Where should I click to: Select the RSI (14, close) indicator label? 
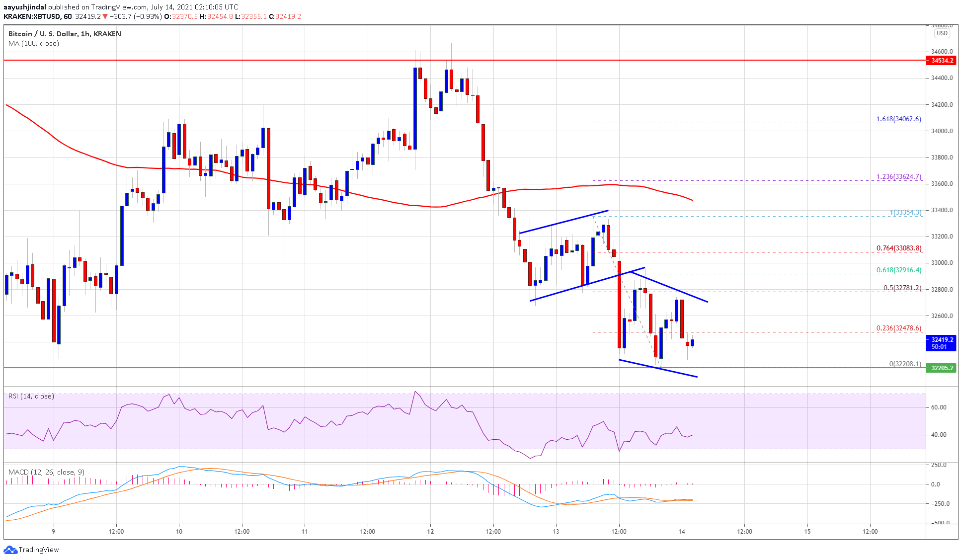(31, 396)
